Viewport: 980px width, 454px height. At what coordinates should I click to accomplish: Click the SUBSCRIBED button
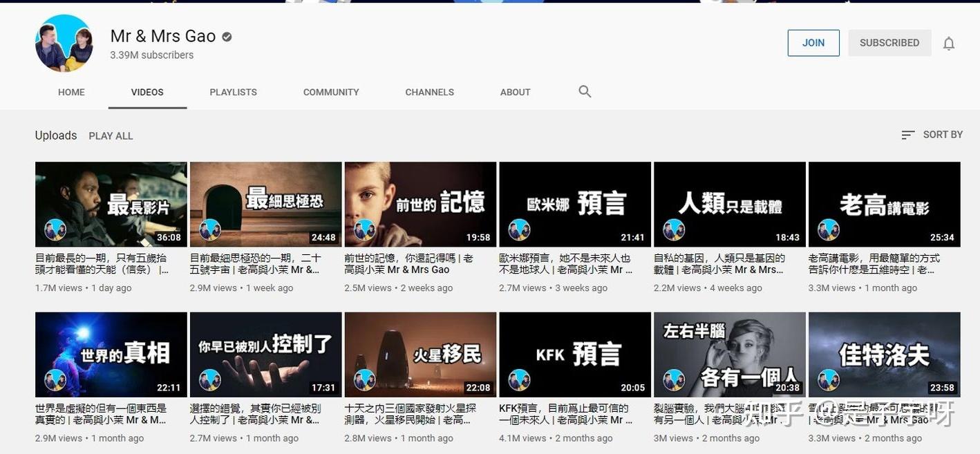889,43
